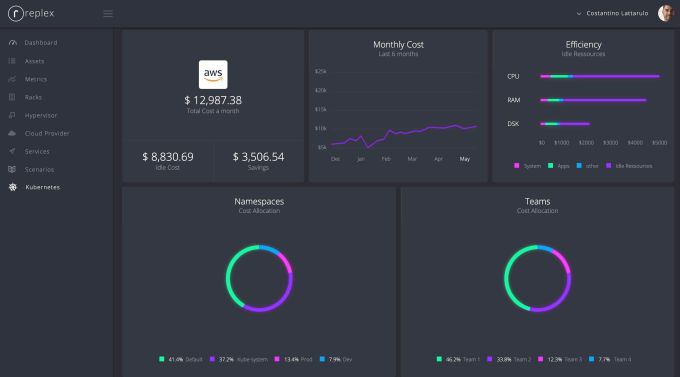Click the Teams heading
This screenshot has height=377, width=680.
click(x=537, y=201)
